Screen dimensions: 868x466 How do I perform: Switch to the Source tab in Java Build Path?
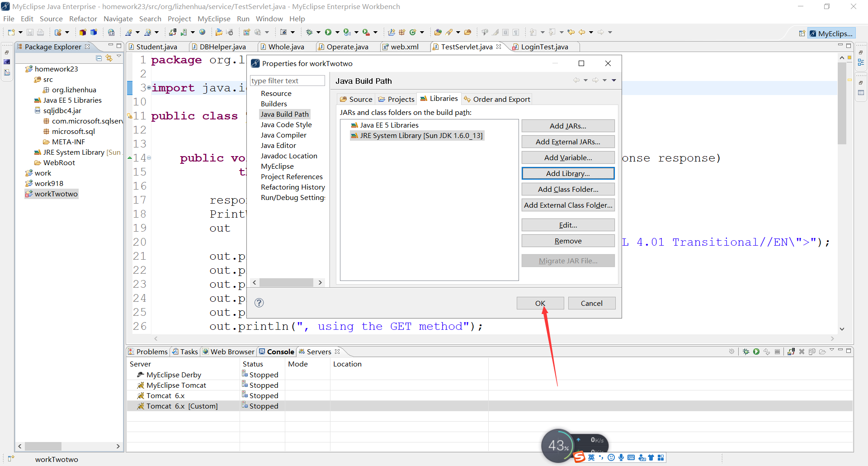tap(356, 99)
